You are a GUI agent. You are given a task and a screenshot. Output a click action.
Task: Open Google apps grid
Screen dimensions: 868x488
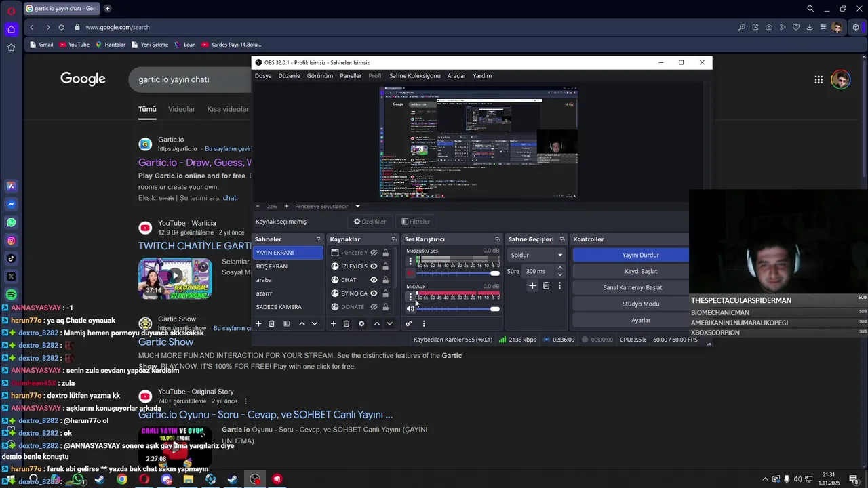[x=818, y=79]
